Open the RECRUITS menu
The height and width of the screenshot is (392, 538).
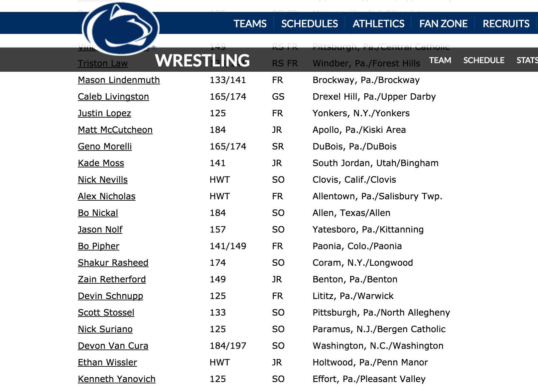(x=506, y=24)
